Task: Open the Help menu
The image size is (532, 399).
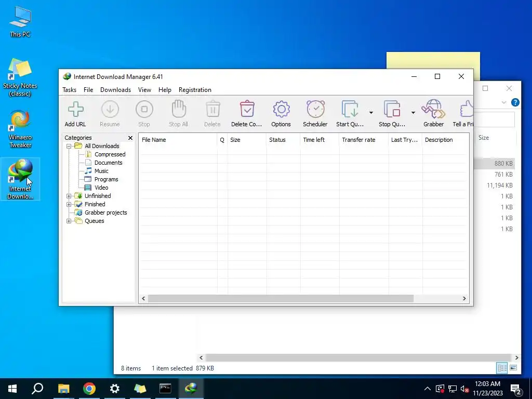Action: point(165,90)
